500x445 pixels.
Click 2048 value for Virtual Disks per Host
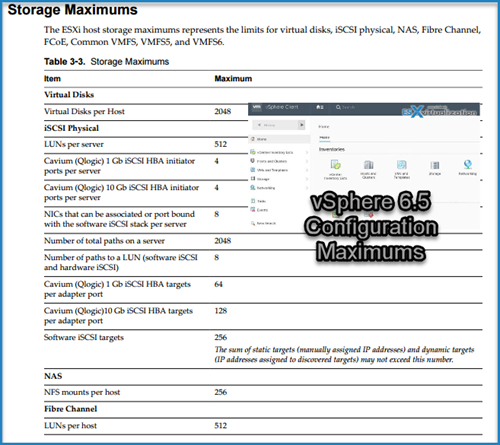pos(223,111)
